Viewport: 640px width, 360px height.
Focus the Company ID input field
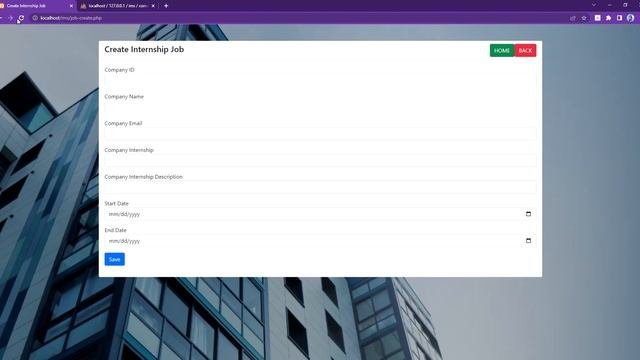[320, 80]
